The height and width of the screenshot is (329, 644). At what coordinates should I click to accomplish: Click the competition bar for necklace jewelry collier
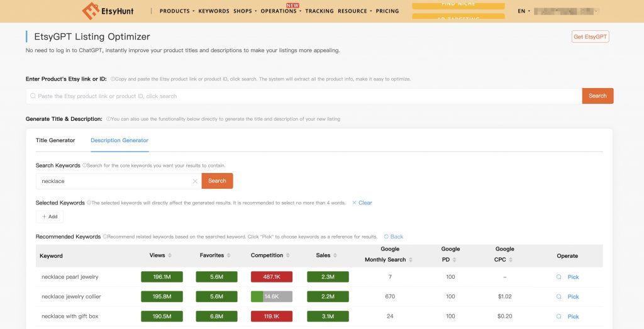(271, 296)
